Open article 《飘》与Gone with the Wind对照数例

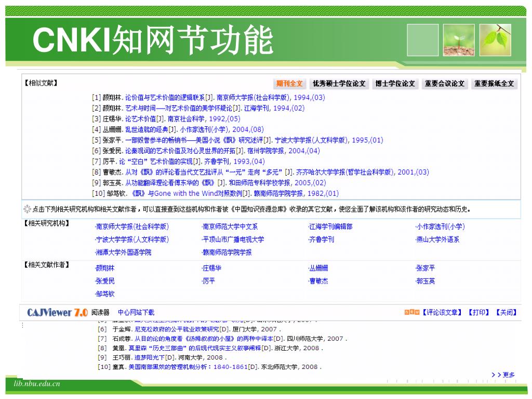187,193
